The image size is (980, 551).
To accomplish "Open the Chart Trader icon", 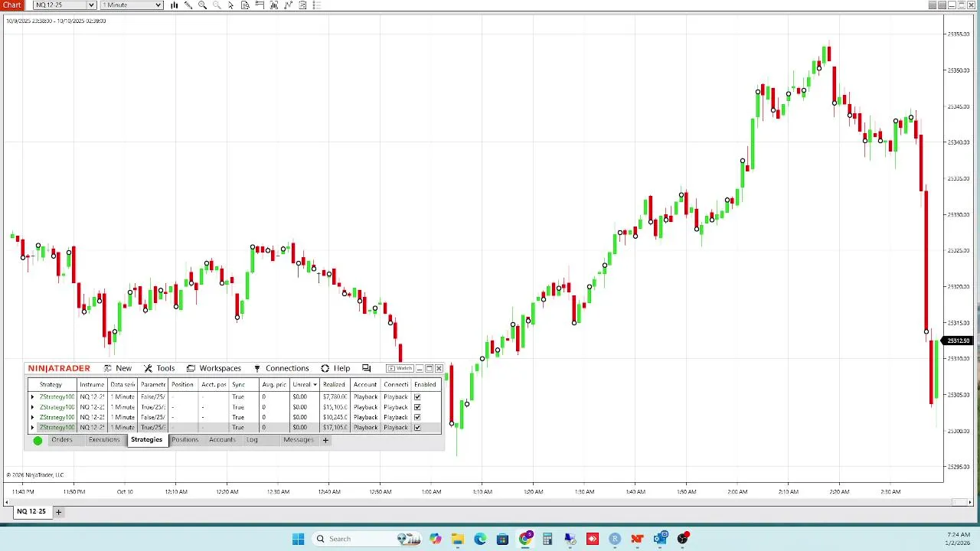I will pyautogui.click(x=260, y=5).
